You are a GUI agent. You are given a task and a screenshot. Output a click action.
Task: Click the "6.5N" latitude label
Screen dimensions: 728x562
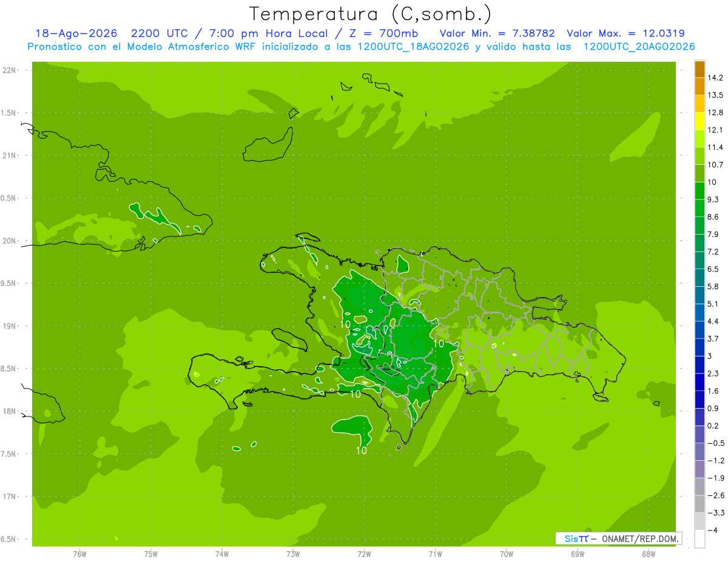coord(9,540)
